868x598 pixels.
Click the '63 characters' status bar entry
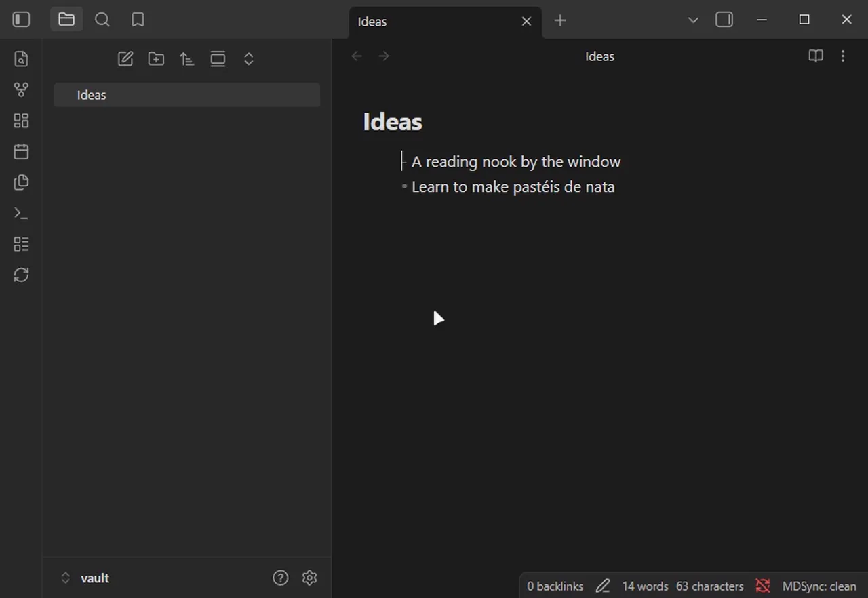pos(710,586)
